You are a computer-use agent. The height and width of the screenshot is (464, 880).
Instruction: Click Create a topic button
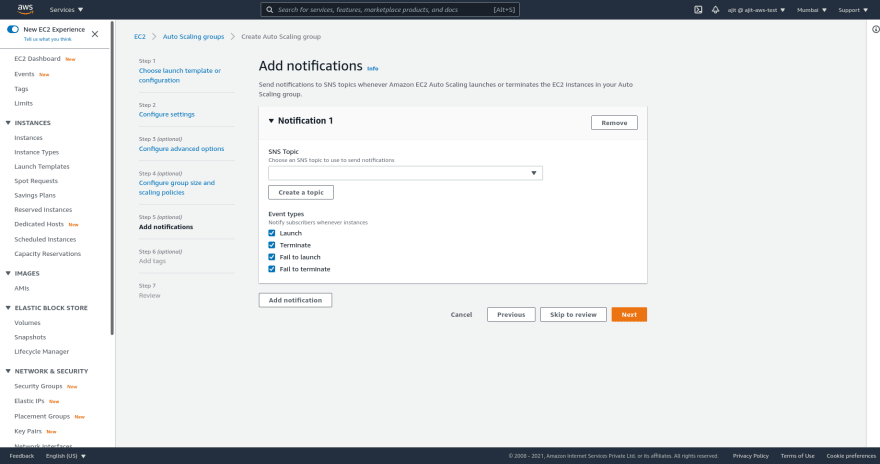coord(301,192)
